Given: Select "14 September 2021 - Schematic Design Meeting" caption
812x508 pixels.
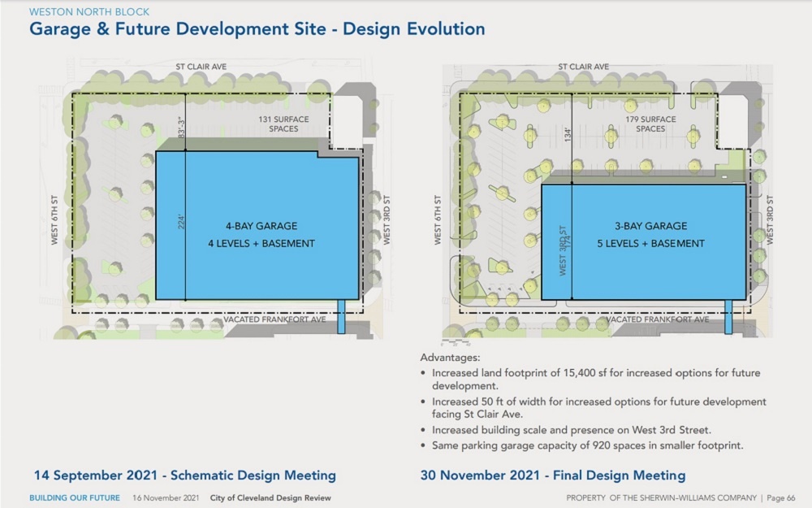Looking at the screenshot, I should click(185, 475).
